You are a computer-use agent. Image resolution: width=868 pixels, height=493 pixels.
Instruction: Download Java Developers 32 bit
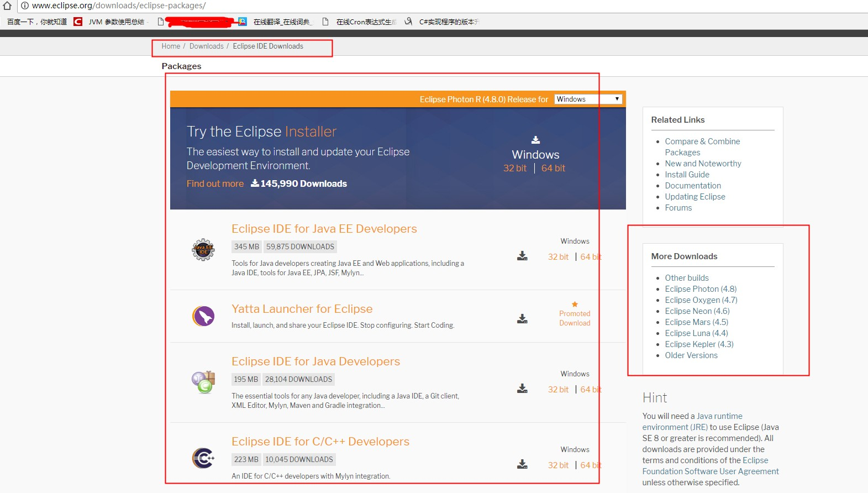click(558, 390)
